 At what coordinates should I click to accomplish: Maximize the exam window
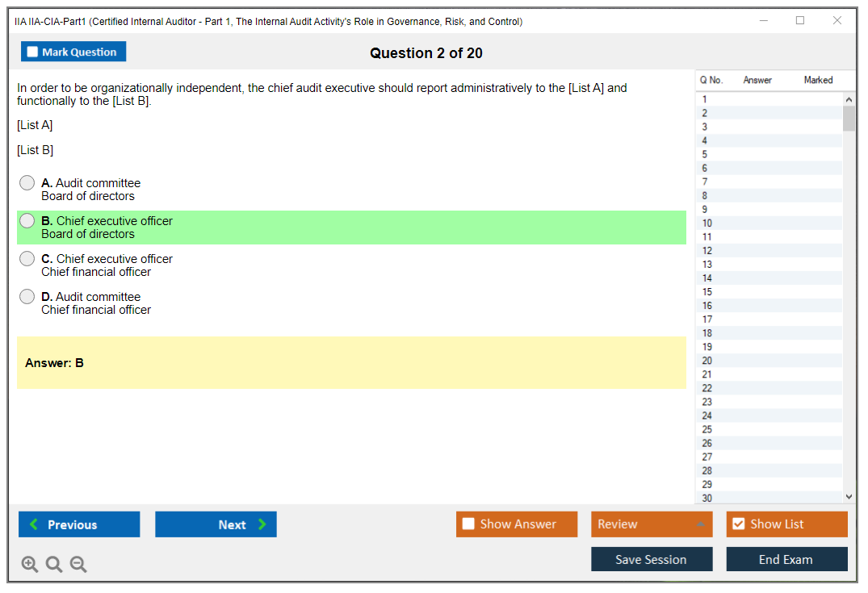(x=800, y=21)
